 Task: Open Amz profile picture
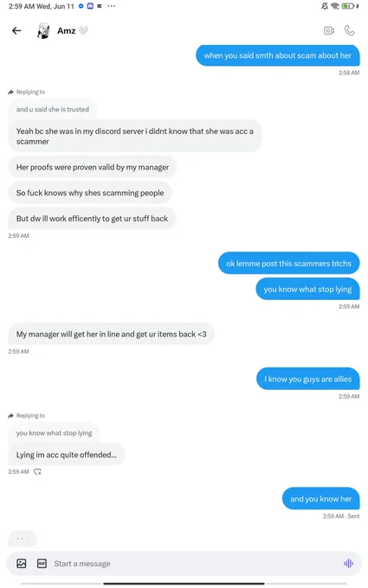(x=43, y=31)
